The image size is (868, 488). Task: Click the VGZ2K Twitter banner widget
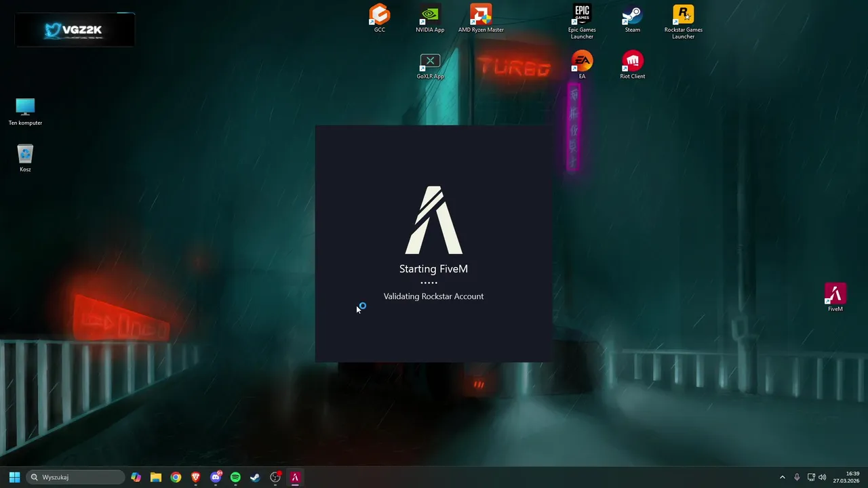coord(75,30)
